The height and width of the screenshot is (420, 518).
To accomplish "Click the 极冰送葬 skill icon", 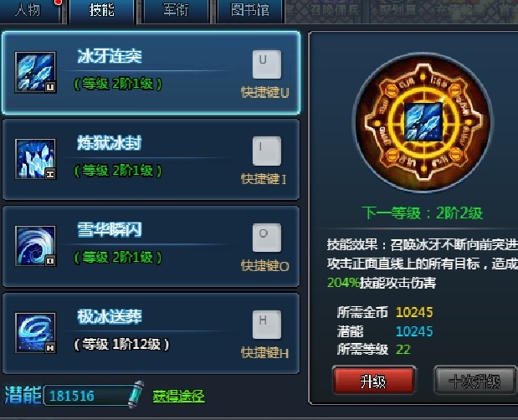I will pos(35,333).
